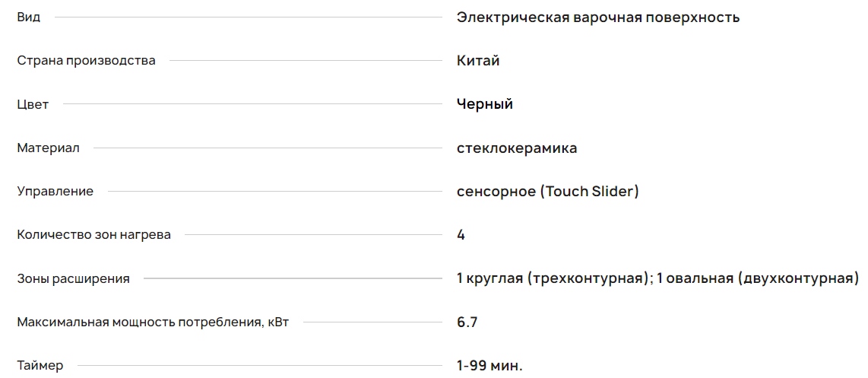Select the 'Черный' color value

pyautogui.click(x=484, y=104)
